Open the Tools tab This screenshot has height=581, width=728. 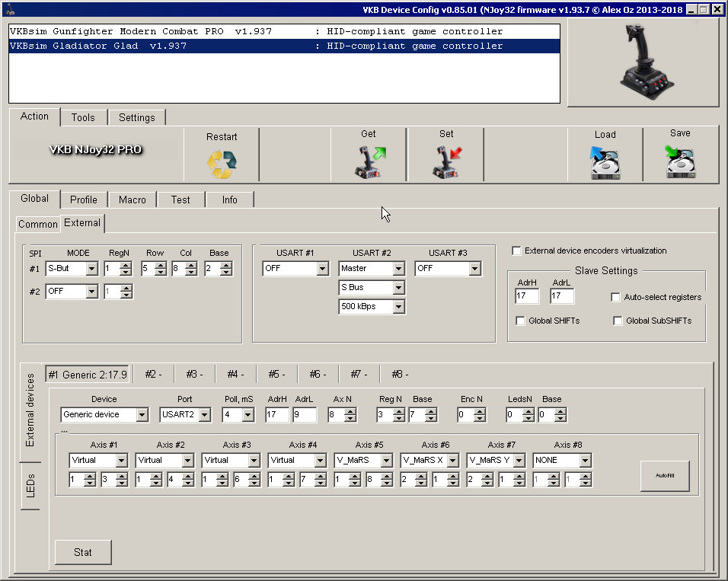[83, 117]
